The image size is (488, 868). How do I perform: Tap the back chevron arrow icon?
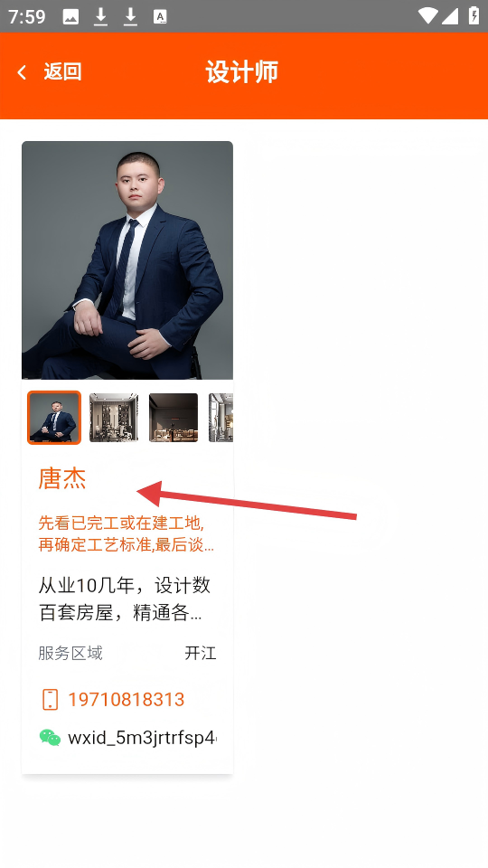point(22,72)
